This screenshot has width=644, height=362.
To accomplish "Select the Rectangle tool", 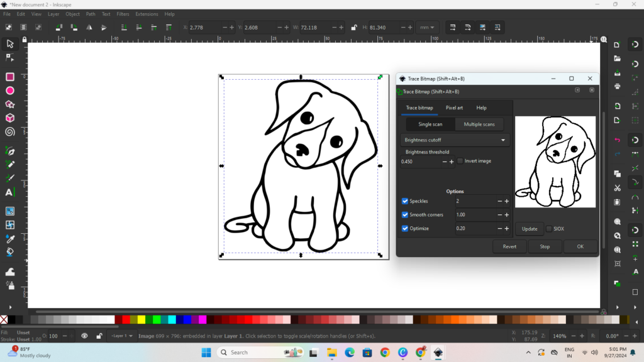I will [x=10, y=77].
